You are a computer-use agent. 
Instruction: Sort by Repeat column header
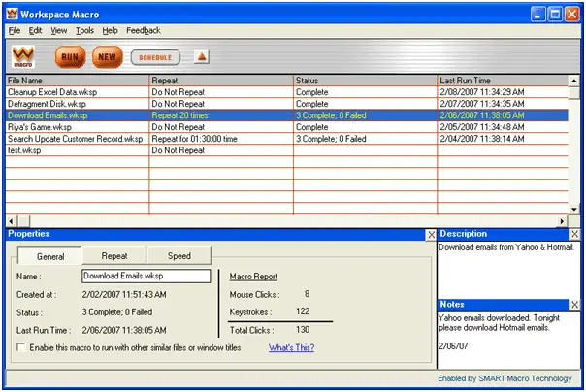point(221,81)
